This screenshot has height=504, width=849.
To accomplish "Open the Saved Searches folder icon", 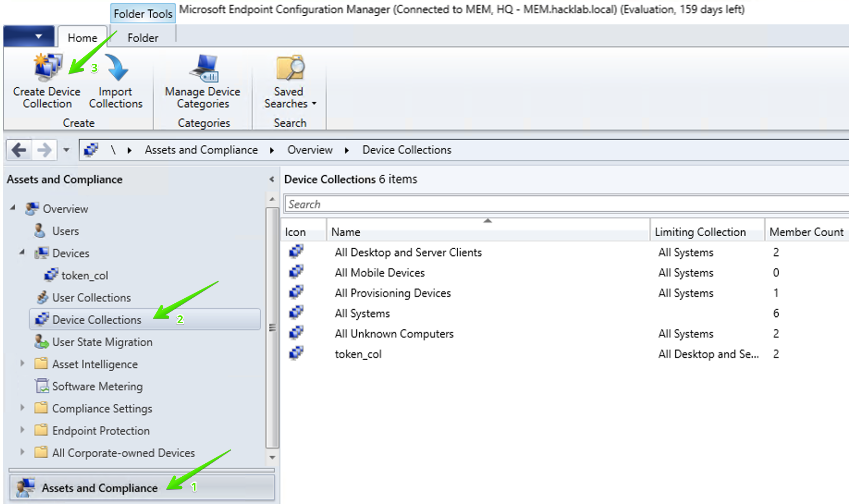I will (x=290, y=68).
